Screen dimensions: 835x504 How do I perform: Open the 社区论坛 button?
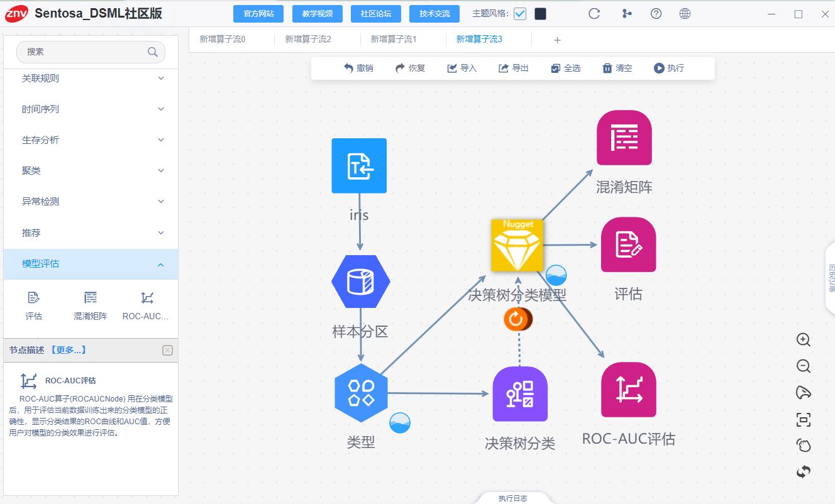tap(376, 14)
